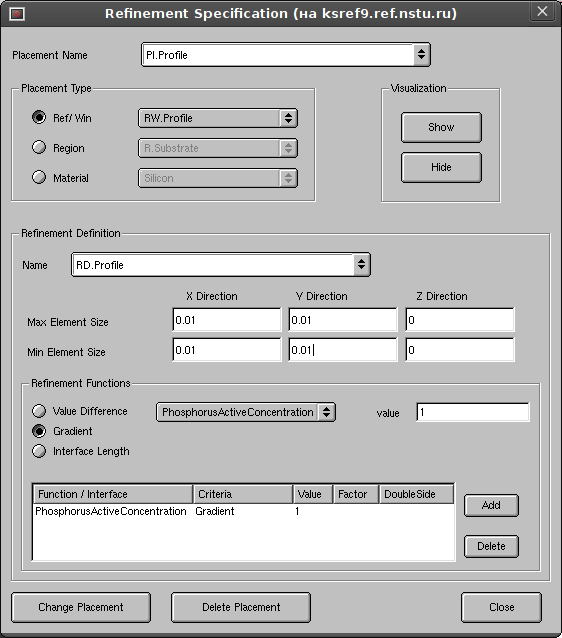
Task: Click Min Element Size Z Direction field
Action: point(460,350)
